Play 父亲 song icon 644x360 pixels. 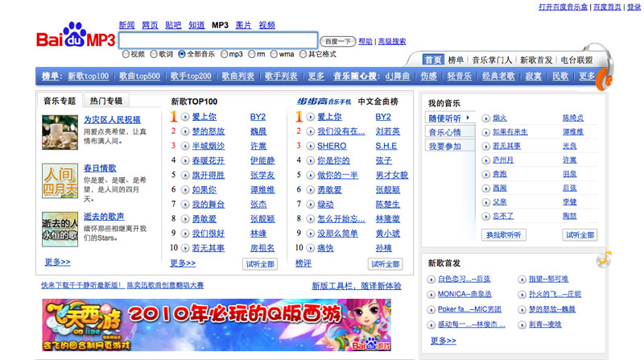(486, 202)
